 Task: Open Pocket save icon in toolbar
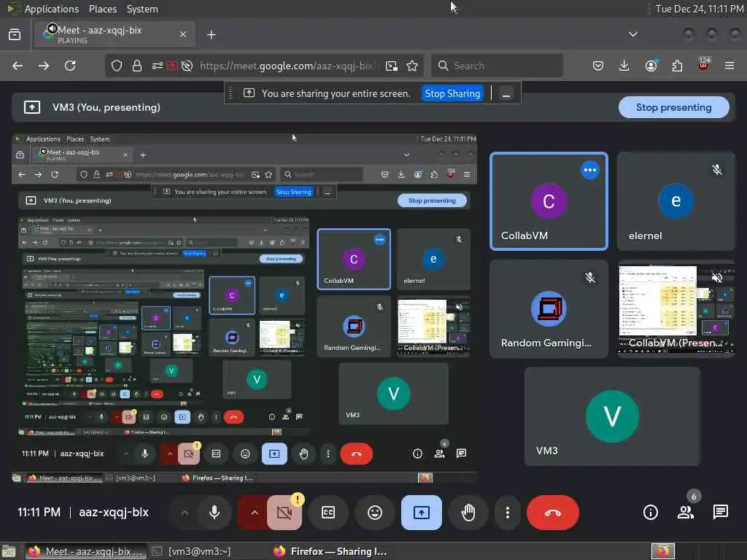598,66
